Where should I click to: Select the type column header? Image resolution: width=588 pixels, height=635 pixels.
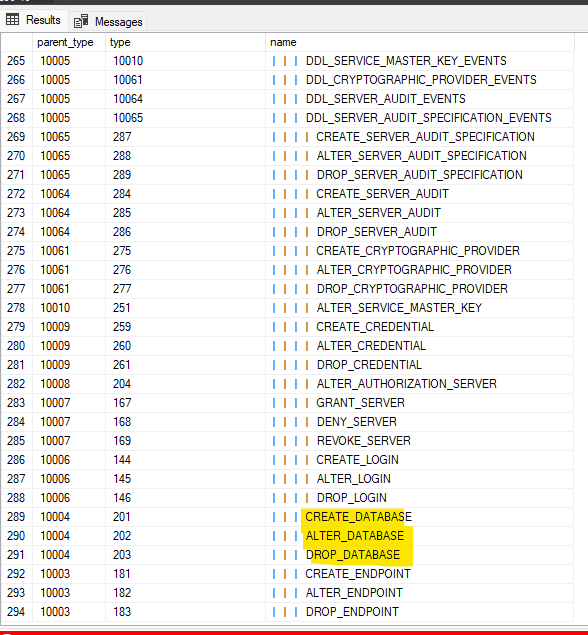click(185, 42)
